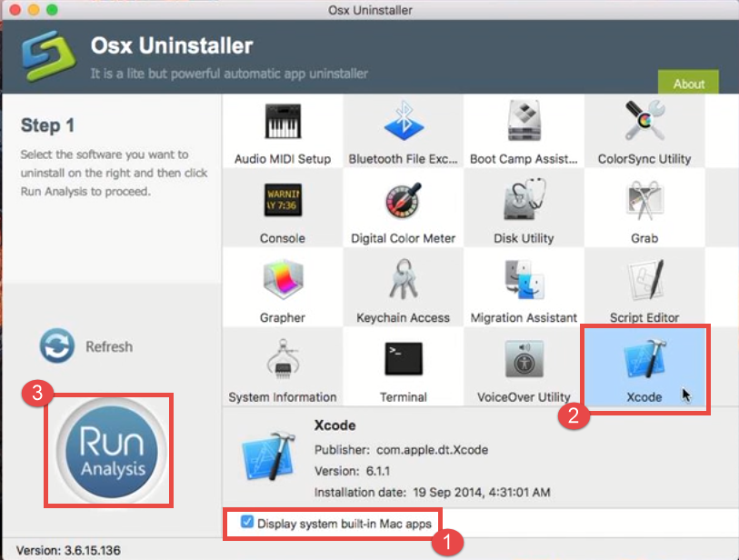Click the Audio MIDI Setup icon

pos(282,123)
